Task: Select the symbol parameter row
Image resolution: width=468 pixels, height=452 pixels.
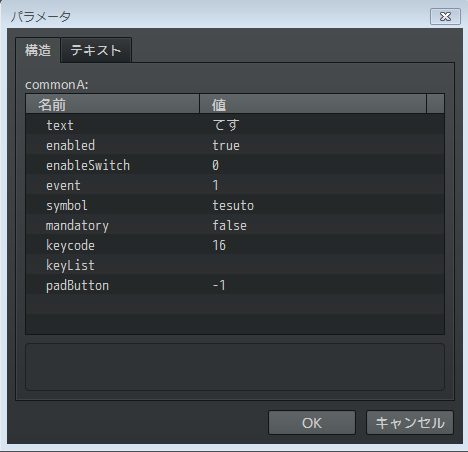Action: [x=235, y=204]
